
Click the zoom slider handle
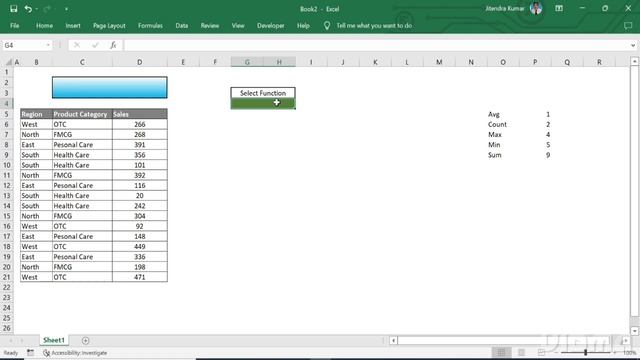[x=585, y=352]
